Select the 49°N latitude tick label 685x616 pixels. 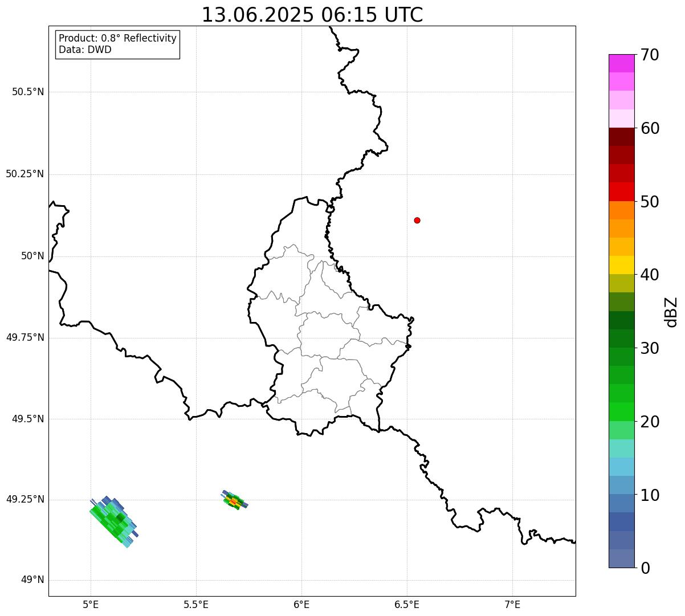(32, 580)
